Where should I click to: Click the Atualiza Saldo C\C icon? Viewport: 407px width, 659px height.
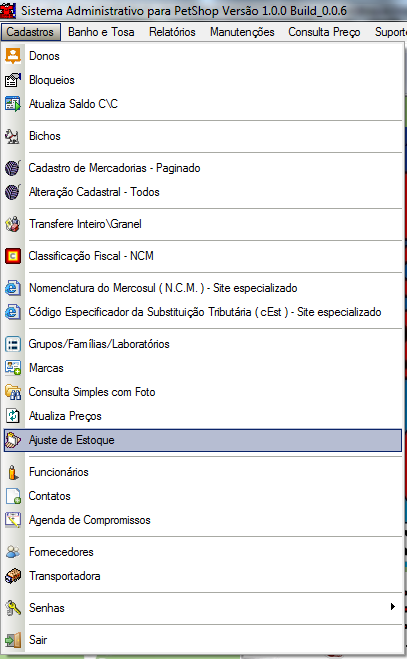pos(13,104)
